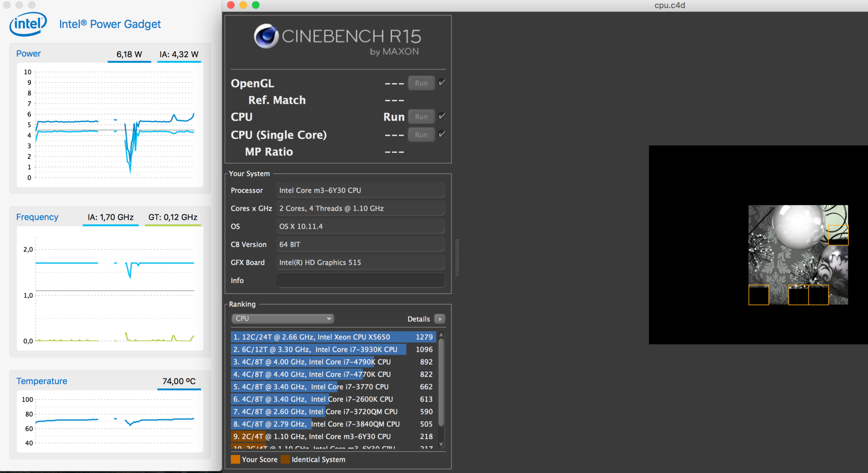This screenshot has height=473, width=868.
Task: Select ranking entry Intel Xeon CPU X5650
Action: tap(333, 337)
